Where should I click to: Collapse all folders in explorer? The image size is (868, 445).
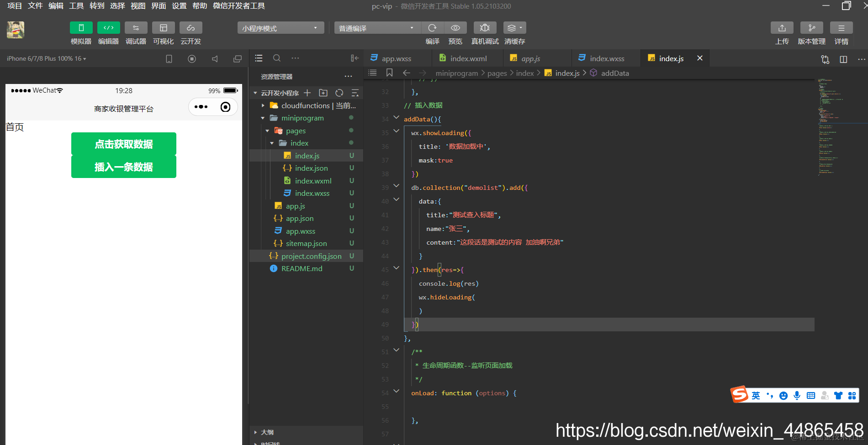click(x=355, y=93)
